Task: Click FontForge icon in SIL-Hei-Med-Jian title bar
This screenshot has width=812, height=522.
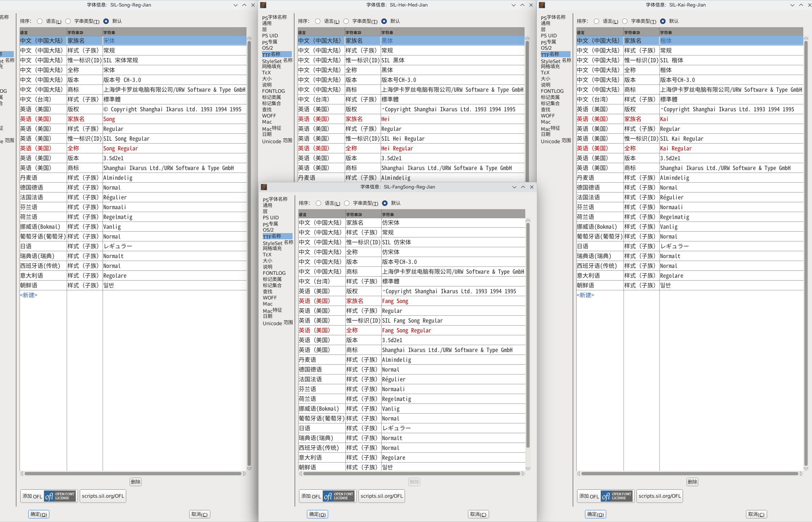Action: point(264,5)
